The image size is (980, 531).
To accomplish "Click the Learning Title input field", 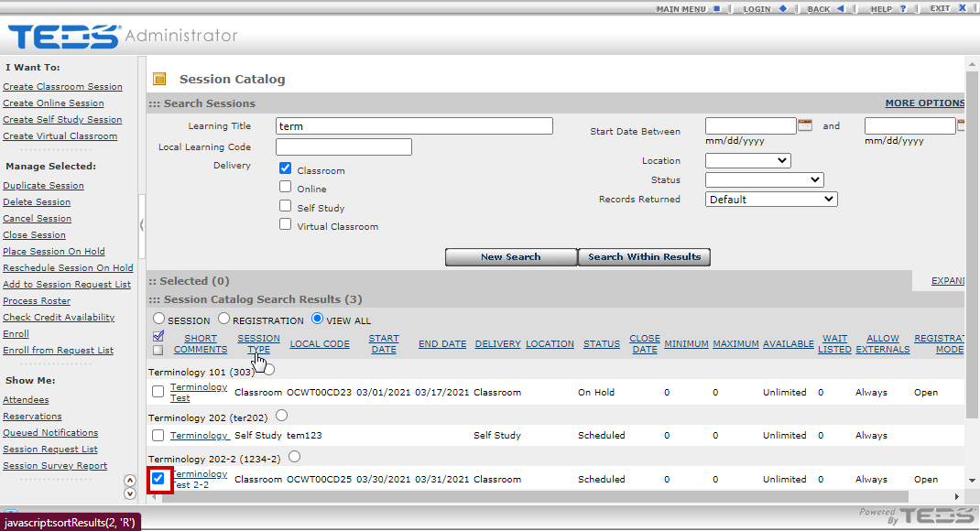I will click(x=414, y=126).
